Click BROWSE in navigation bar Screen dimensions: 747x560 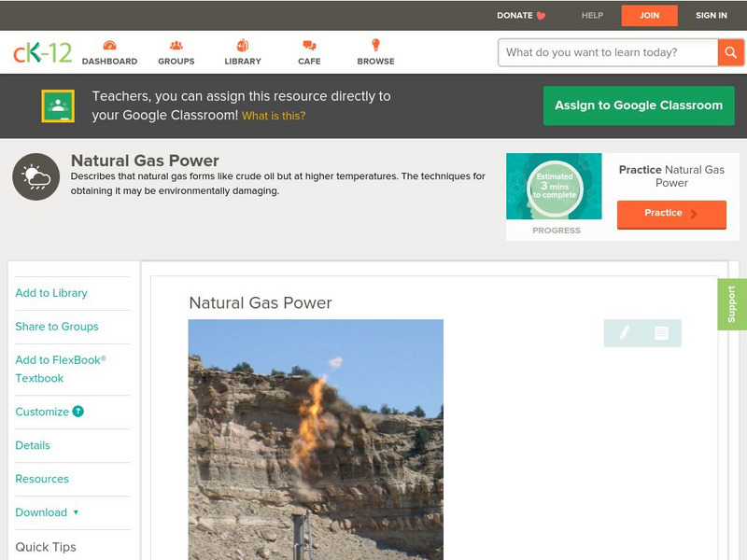tap(376, 62)
